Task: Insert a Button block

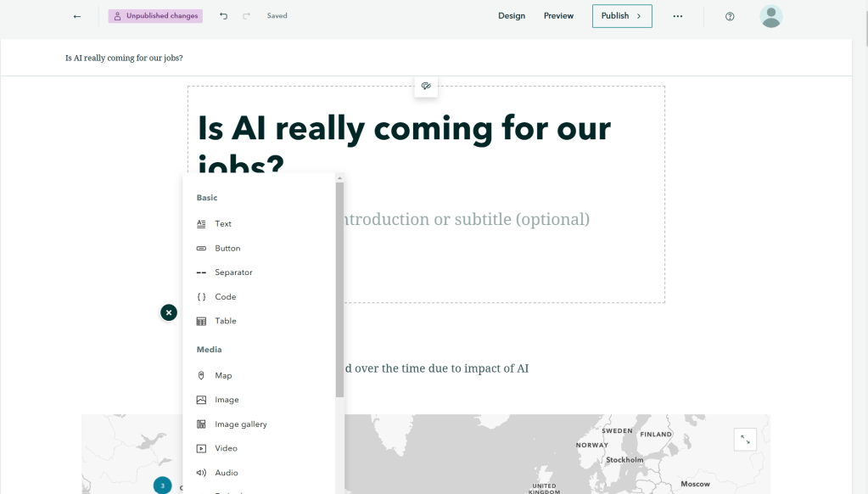Action: coord(227,249)
